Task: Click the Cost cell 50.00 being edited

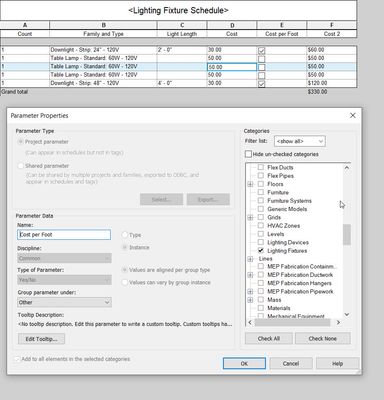Action: tap(232, 67)
